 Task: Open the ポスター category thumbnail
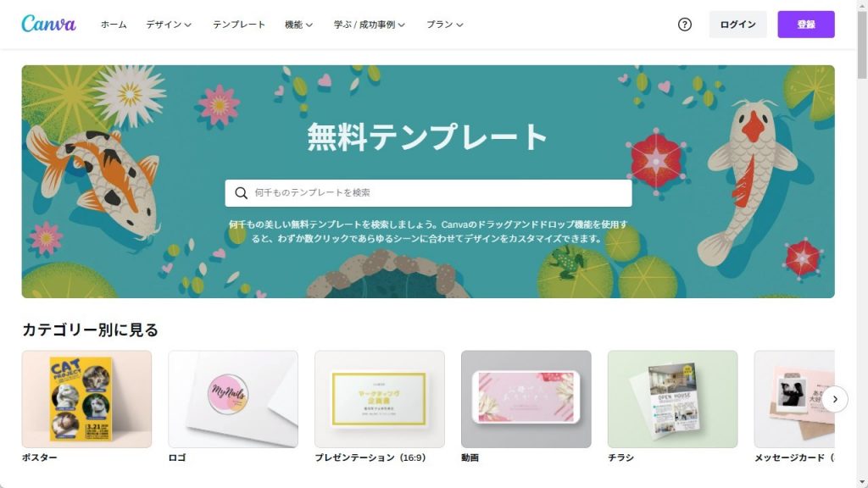[x=86, y=399]
